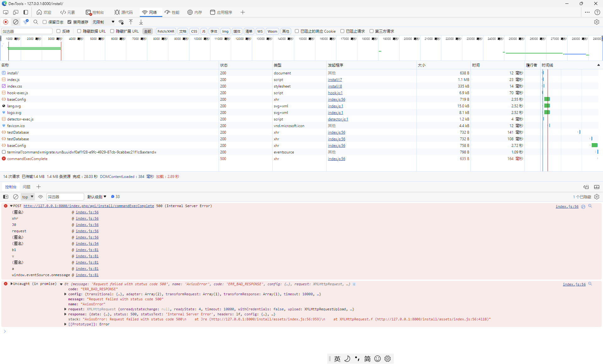Add new DevTools tool tab
The width and height of the screenshot is (603, 364).
pos(242,12)
